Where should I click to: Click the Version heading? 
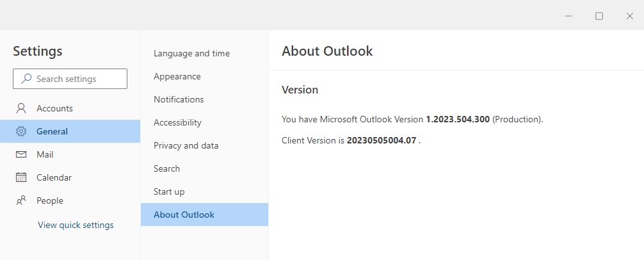click(300, 90)
